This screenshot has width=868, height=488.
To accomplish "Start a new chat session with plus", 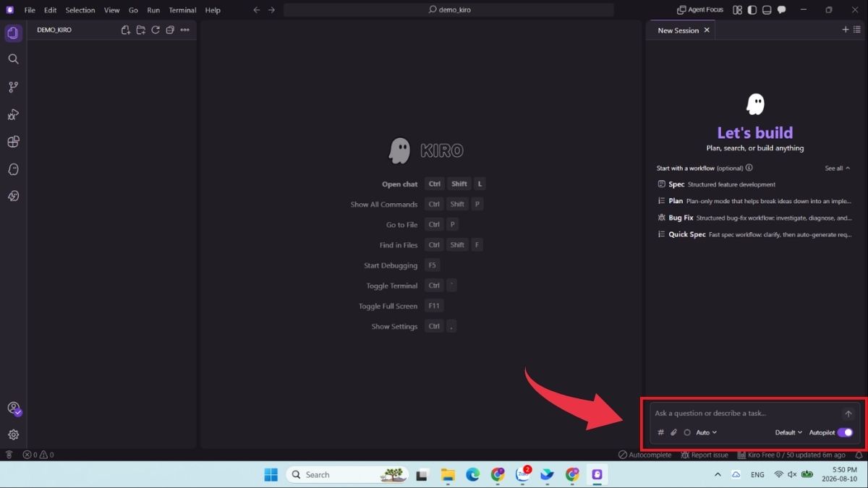I will pyautogui.click(x=845, y=30).
